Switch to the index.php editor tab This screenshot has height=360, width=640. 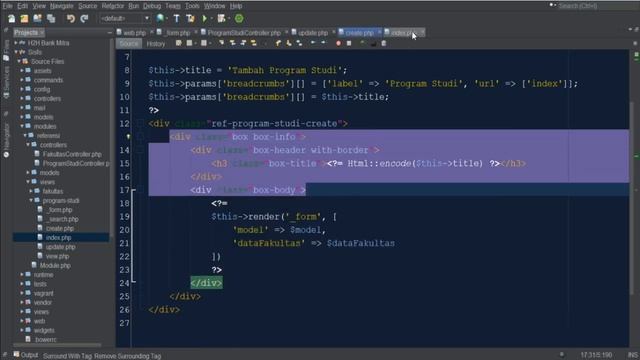click(403, 33)
